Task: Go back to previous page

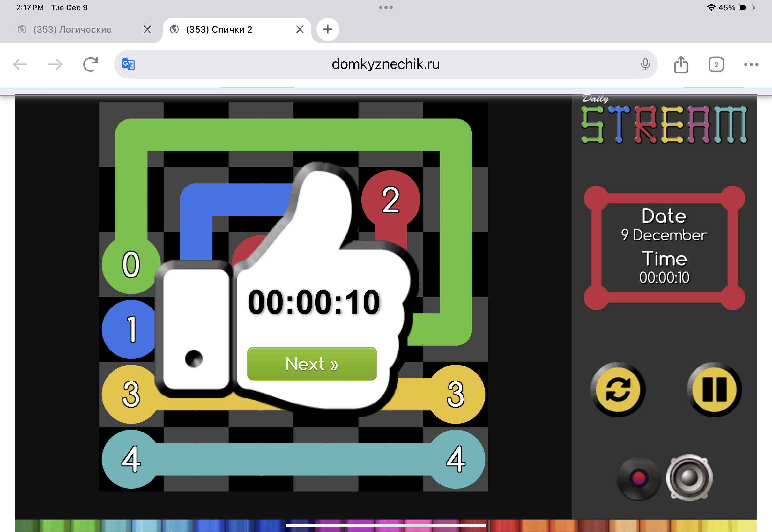Action: click(20, 64)
